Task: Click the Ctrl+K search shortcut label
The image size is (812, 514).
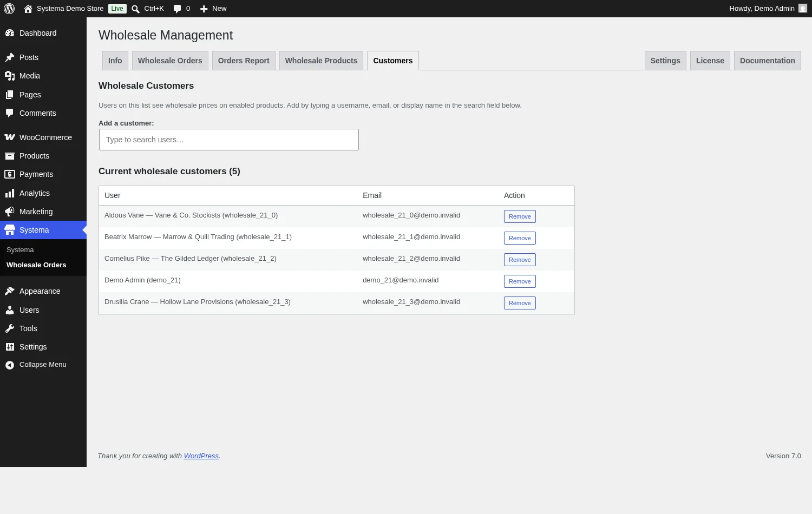Action: point(154,9)
